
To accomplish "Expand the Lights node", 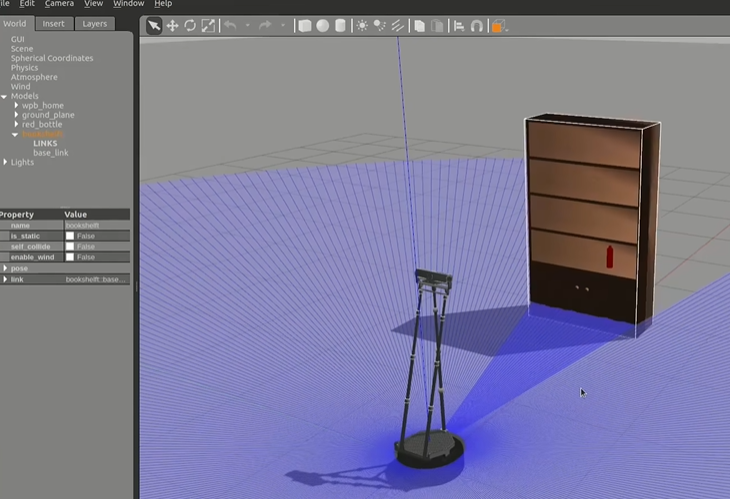I will point(5,162).
